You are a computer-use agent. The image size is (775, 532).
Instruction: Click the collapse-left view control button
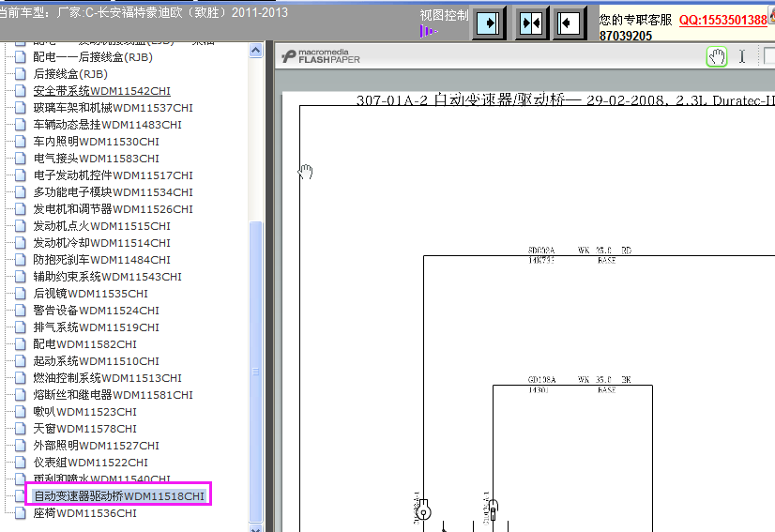click(x=570, y=23)
